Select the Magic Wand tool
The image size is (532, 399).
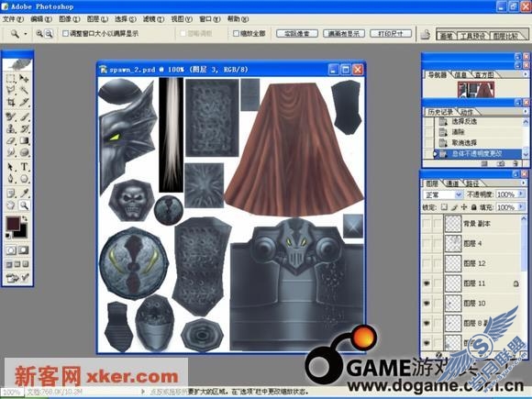pos(24,90)
